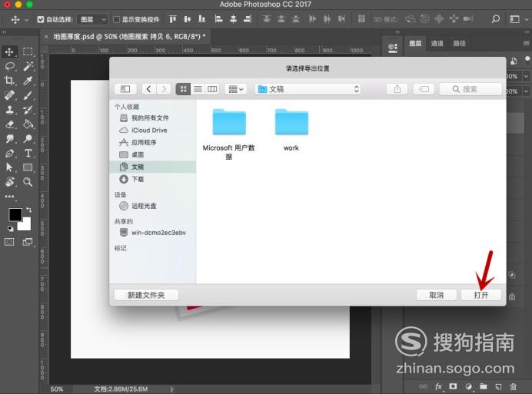Click the 新建文件夹 button
The height and width of the screenshot is (394, 532).
(146, 295)
